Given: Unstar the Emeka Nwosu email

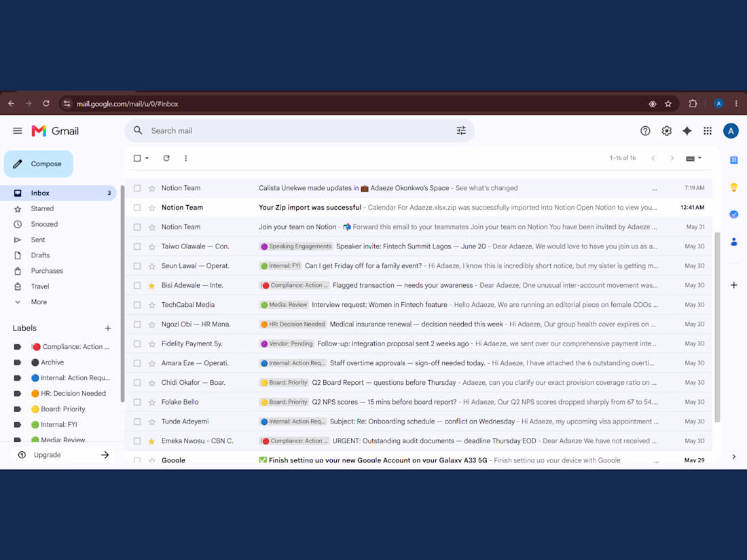Looking at the screenshot, I should coord(152,441).
